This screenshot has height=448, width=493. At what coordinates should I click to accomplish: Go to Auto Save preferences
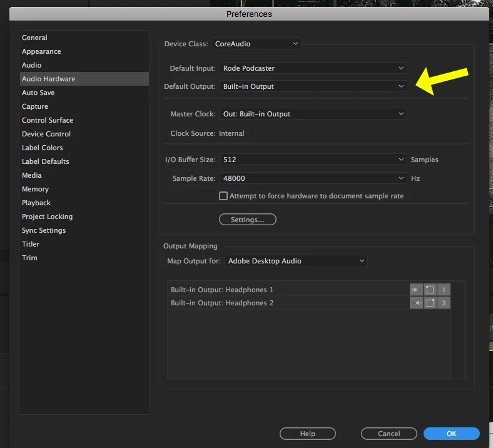[84, 93]
